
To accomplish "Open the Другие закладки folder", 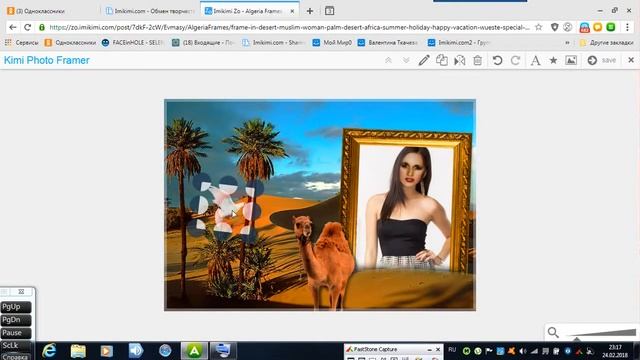I will pyautogui.click(x=607, y=42).
